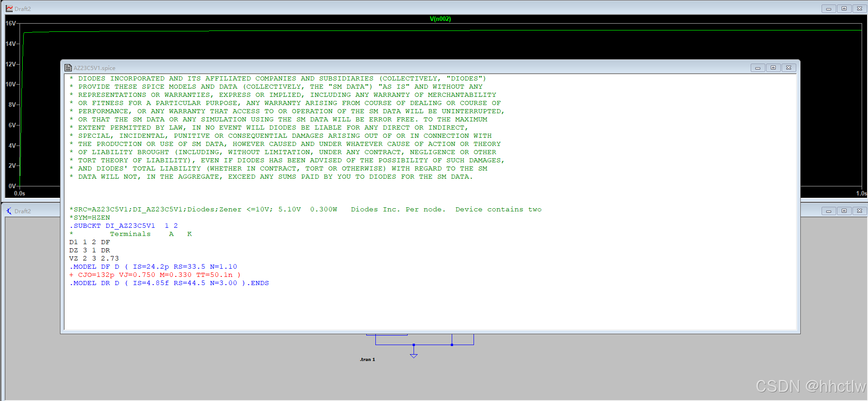This screenshot has height=401, width=868.
Task: Click the AZ23C5V1.spice document icon in title bar
Action: (x=68, y=68)
